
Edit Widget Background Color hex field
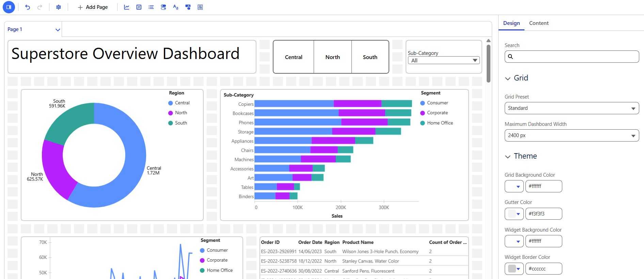coord(544,241)
